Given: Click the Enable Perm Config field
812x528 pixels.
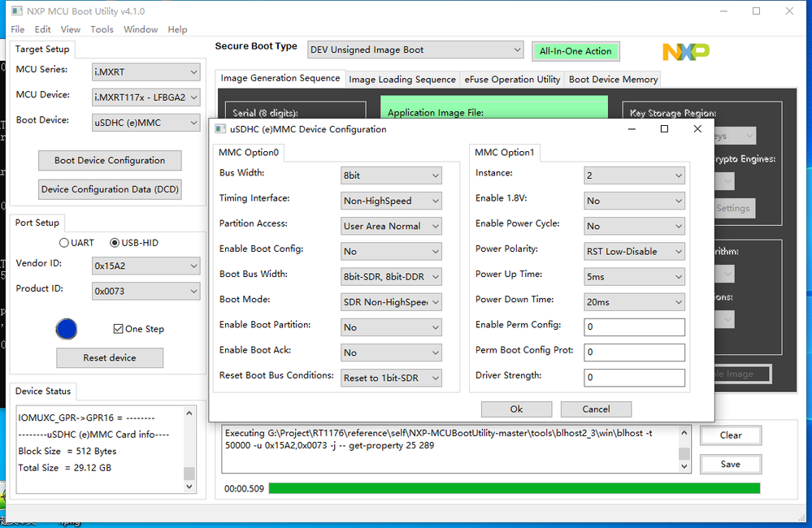Looking at the screenshot, I should [634, 327].
